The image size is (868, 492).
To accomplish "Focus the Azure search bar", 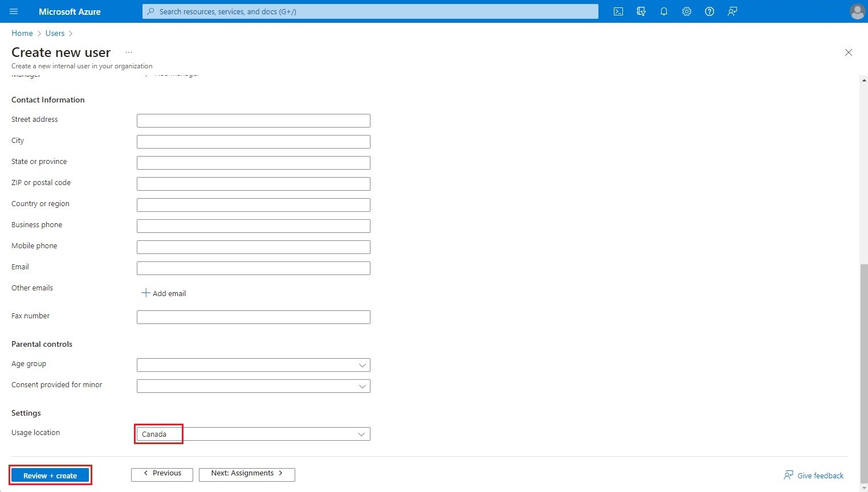I will pos(369,11).
